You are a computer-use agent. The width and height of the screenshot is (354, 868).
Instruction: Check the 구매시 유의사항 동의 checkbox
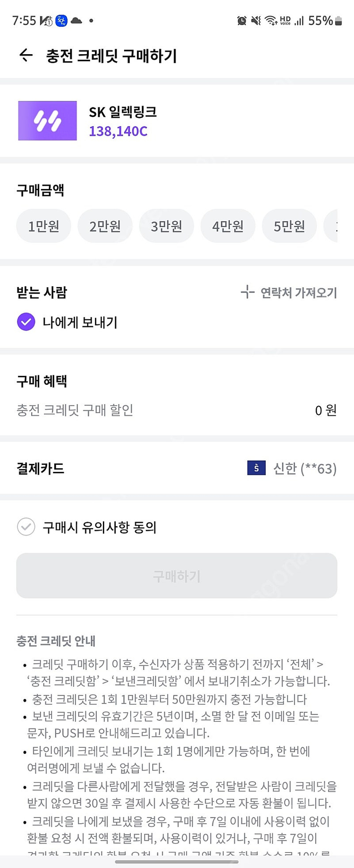pos(26,527)
